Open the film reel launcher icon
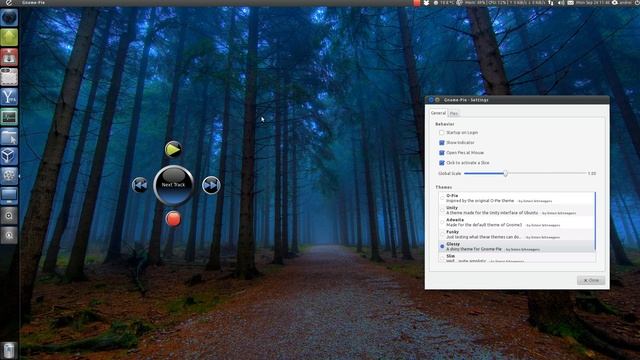 pyautogui.click(x=9, y=176)
